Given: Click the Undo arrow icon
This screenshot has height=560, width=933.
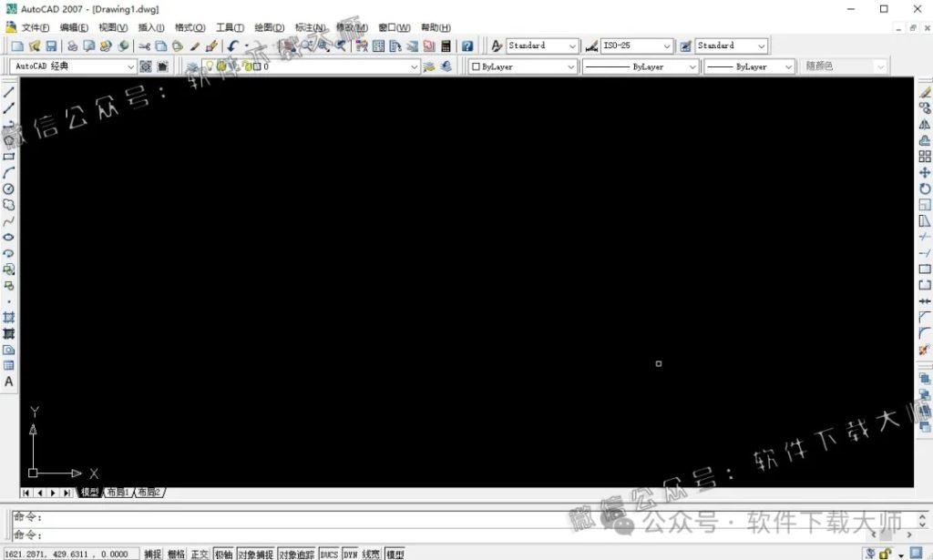Looking at the screenshot, I should click(x=231, y=45).
